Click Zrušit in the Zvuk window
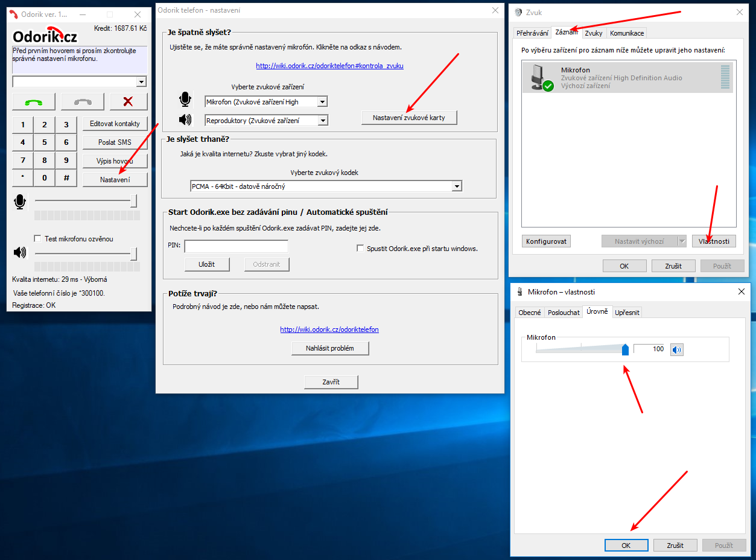The image size is (756, 560). pos(673,266)
